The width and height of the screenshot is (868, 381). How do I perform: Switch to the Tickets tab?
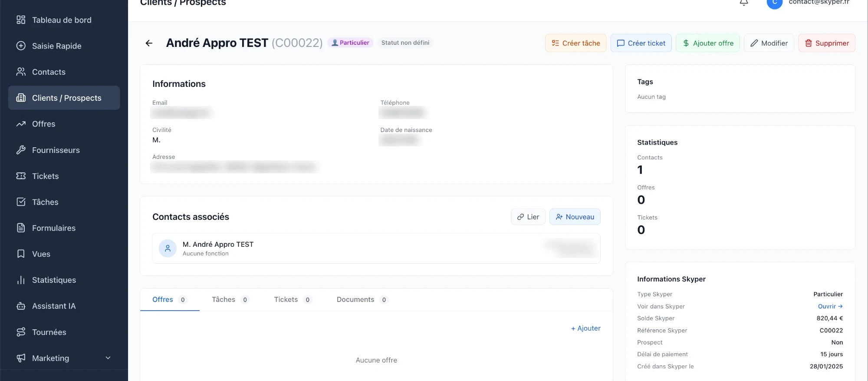coord(293,300)
